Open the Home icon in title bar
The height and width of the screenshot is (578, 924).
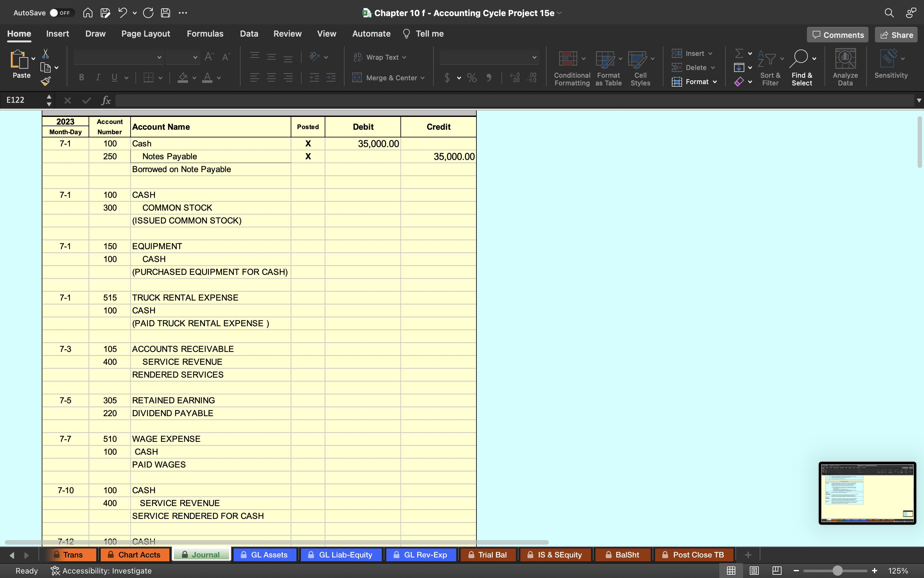pos(88,13)
